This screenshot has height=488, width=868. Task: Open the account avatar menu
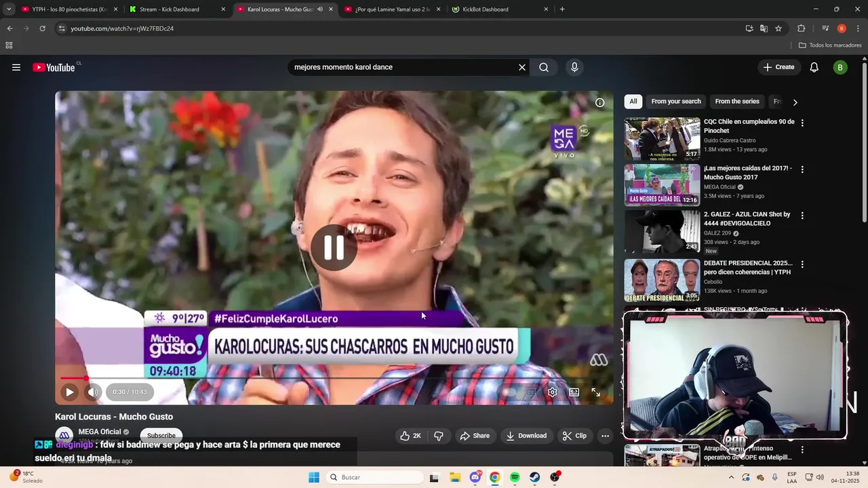click(840, 67)
